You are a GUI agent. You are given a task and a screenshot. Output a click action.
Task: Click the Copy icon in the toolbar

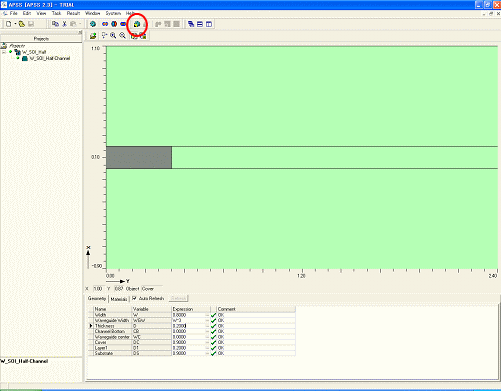point(55,24)
